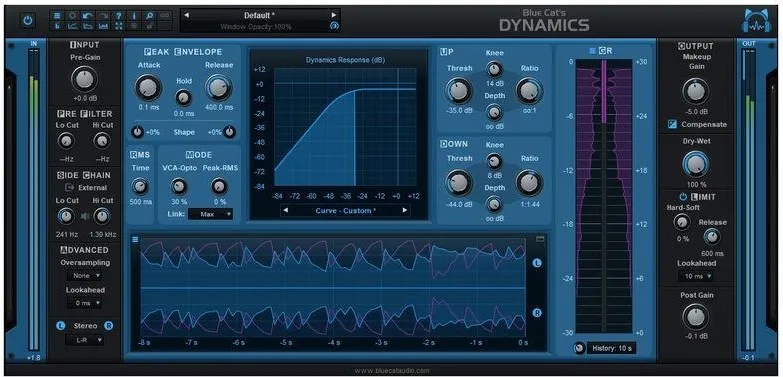Click the 400.0 ms release value

[219, 107]
